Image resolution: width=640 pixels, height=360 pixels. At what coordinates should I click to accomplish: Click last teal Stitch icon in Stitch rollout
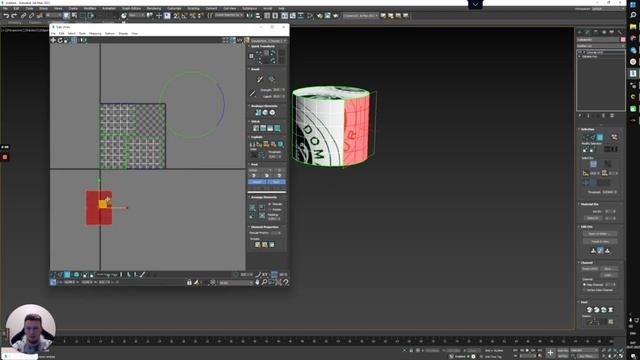(x=277, y=128)
